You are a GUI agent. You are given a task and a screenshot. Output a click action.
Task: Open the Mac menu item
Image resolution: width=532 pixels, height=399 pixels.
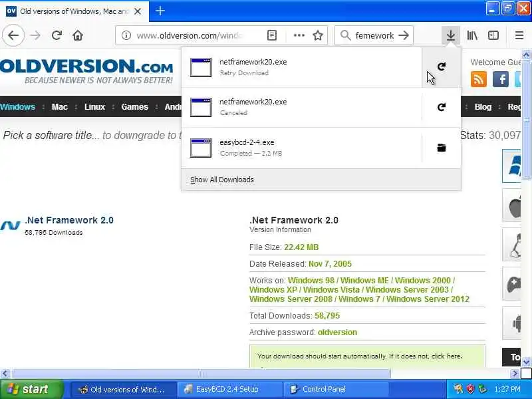(x=59, y=107)
